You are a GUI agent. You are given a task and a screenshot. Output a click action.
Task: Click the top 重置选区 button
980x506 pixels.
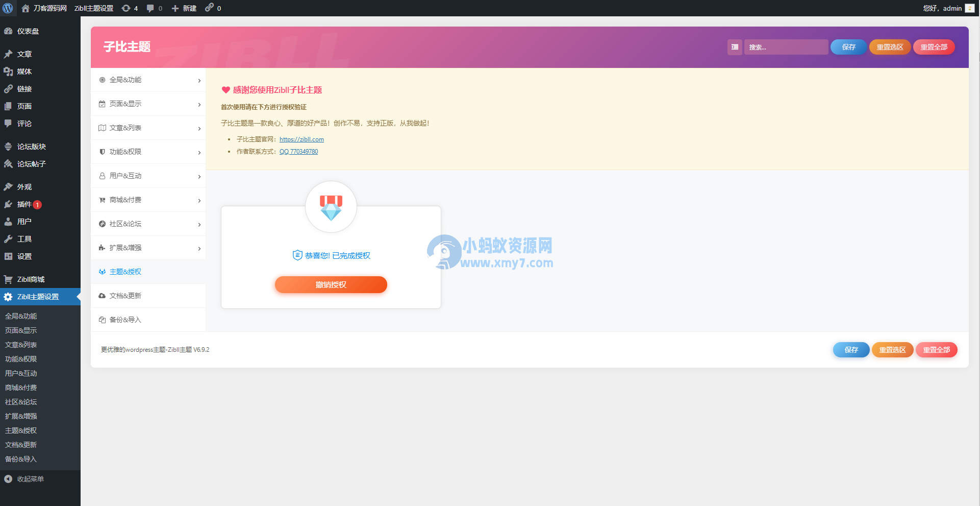pos(890,47)
